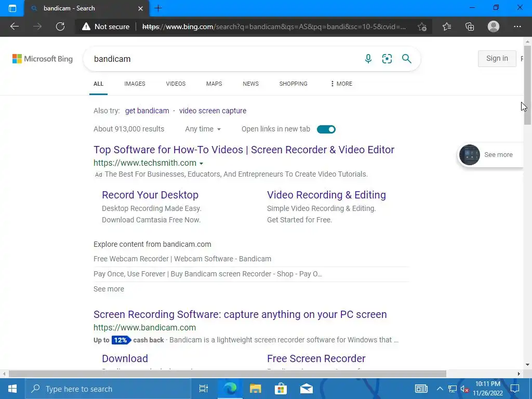Open Microsoft Store from taskbar

[x=281, y=389]
